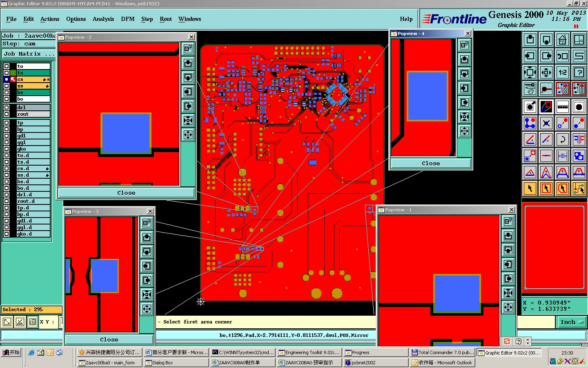The height and width of the screenshot is (368, 588).
Task: Open the DFM menu
Action: point(128,19)
